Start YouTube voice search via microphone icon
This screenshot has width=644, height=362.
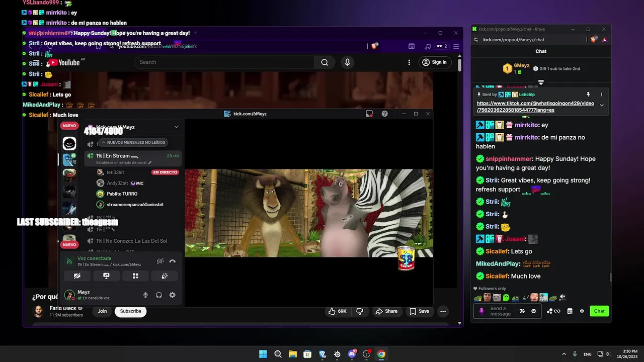pyautogui.click(x=347, y=62)
